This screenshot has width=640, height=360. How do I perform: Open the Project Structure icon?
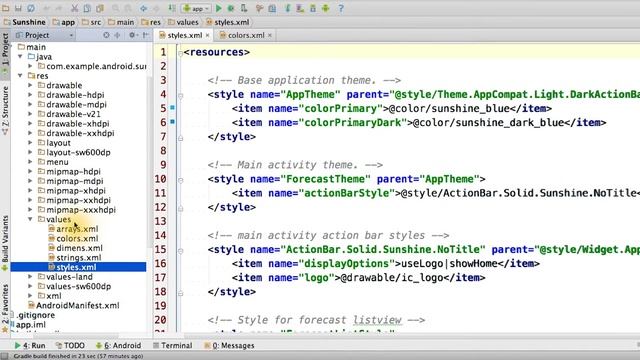[x=272, y=8]
